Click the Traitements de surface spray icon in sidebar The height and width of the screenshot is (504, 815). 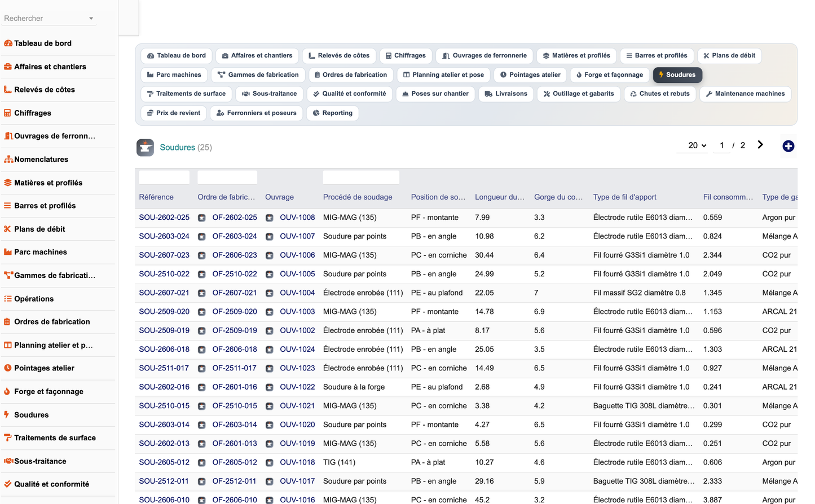tap(8, 438)
